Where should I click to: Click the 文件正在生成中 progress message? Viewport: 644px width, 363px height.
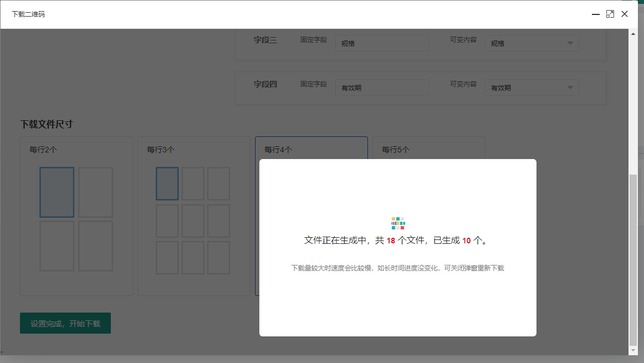397,241
